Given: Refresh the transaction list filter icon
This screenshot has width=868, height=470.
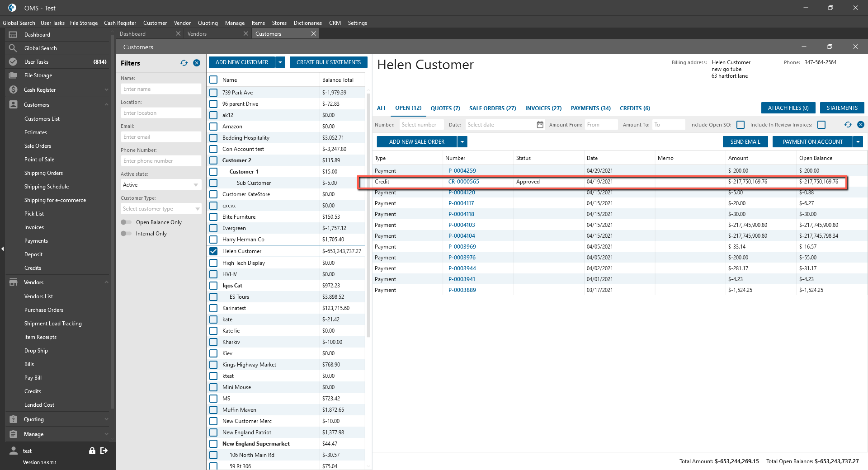Looking at the screenshot, I should (x=848, y=125).
